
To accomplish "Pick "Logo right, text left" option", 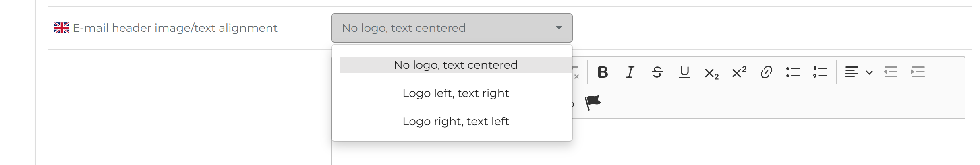I will point(456,121).
